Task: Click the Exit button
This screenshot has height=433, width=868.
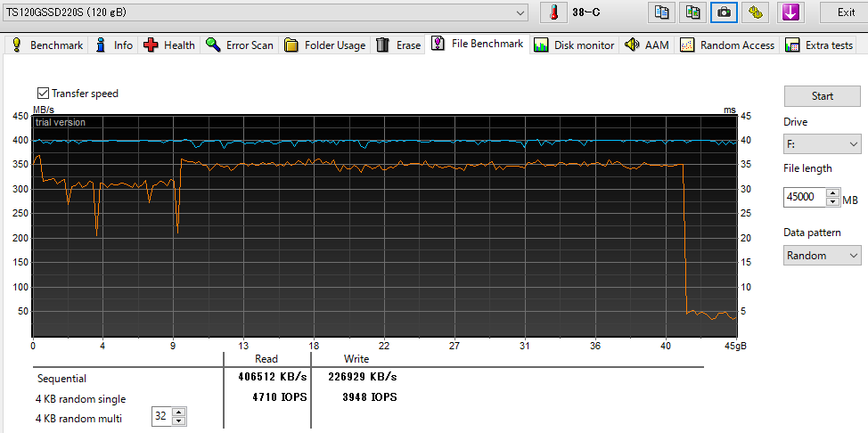Action: point(846,12)
